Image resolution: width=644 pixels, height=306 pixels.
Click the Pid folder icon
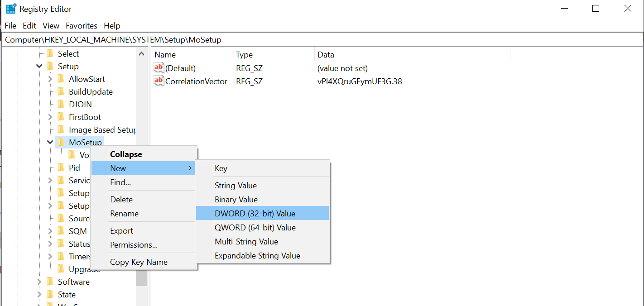coord(61,168)
